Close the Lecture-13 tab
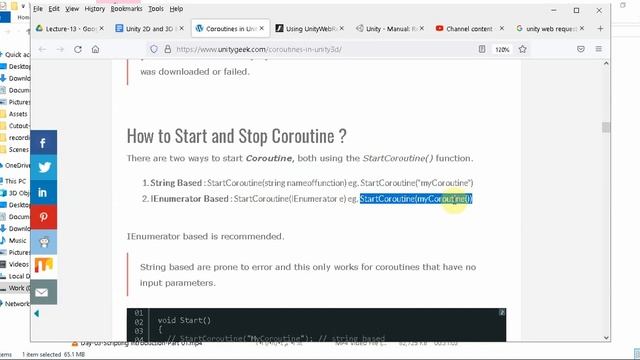640x360 pixels. pos(102,28)
